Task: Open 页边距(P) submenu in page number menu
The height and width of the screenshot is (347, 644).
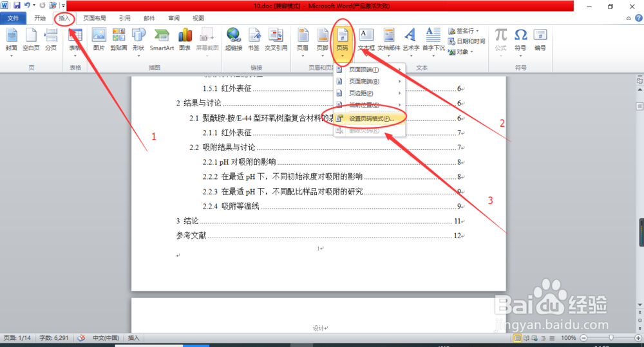Action: pos(369,93)
